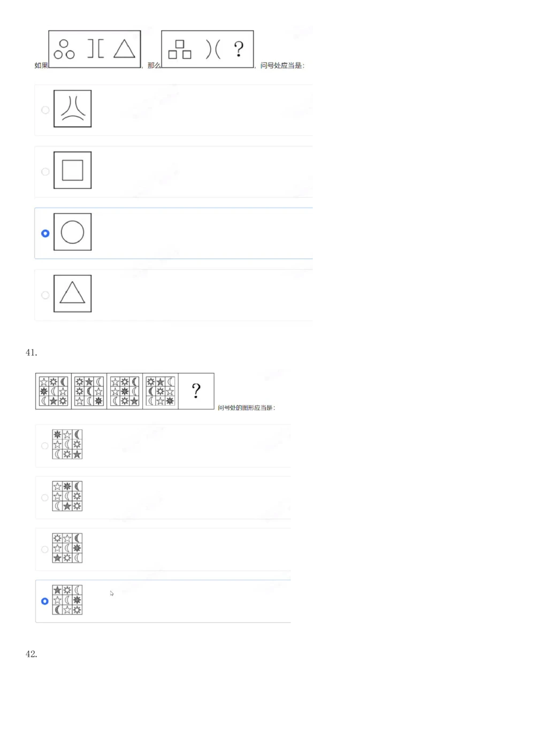535x756 pixels.
Task: Click the selected radio button beside the circle answer
Action: point(45,233)
